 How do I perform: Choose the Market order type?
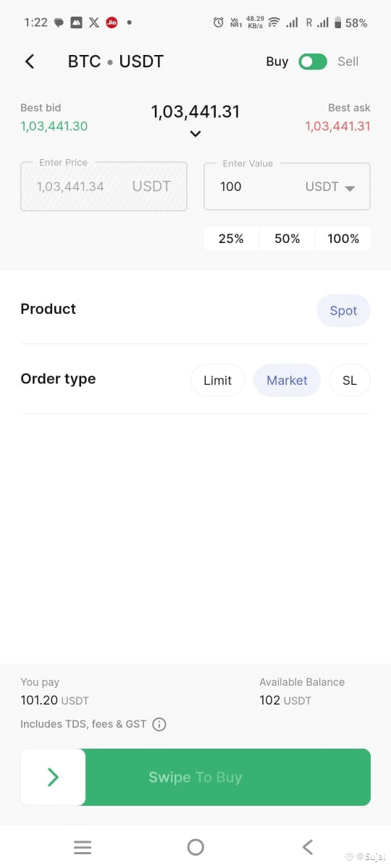[287, 380]
